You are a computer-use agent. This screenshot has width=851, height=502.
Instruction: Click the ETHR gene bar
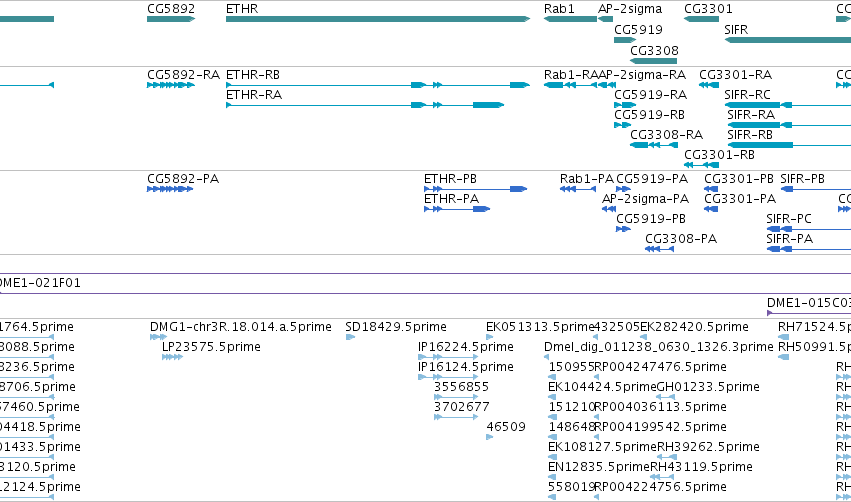[x=378, y=19]
